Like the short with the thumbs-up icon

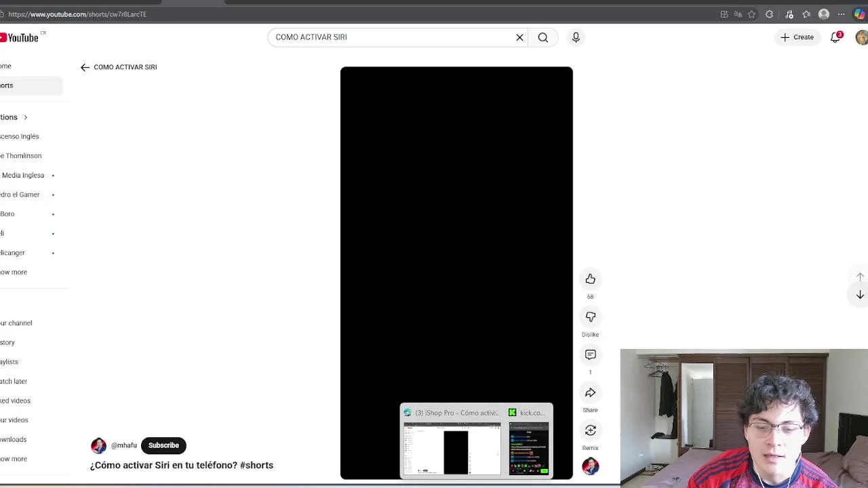tap(590, 279)
